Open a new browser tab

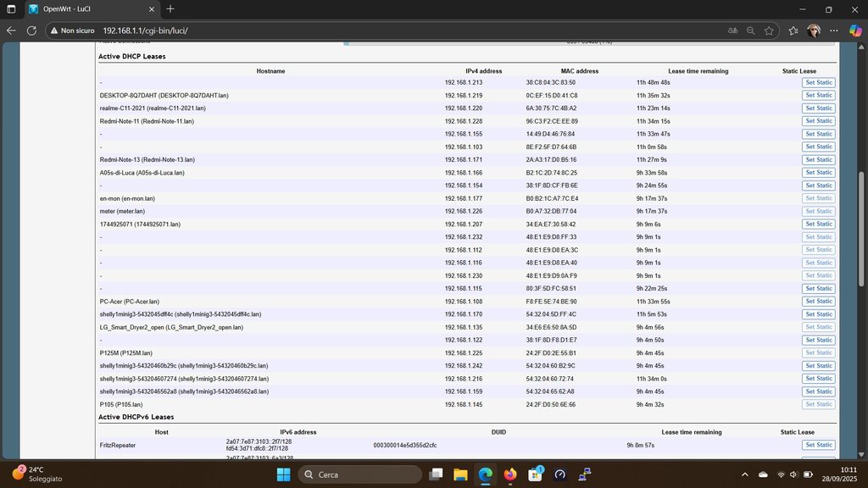coord(170,9)
